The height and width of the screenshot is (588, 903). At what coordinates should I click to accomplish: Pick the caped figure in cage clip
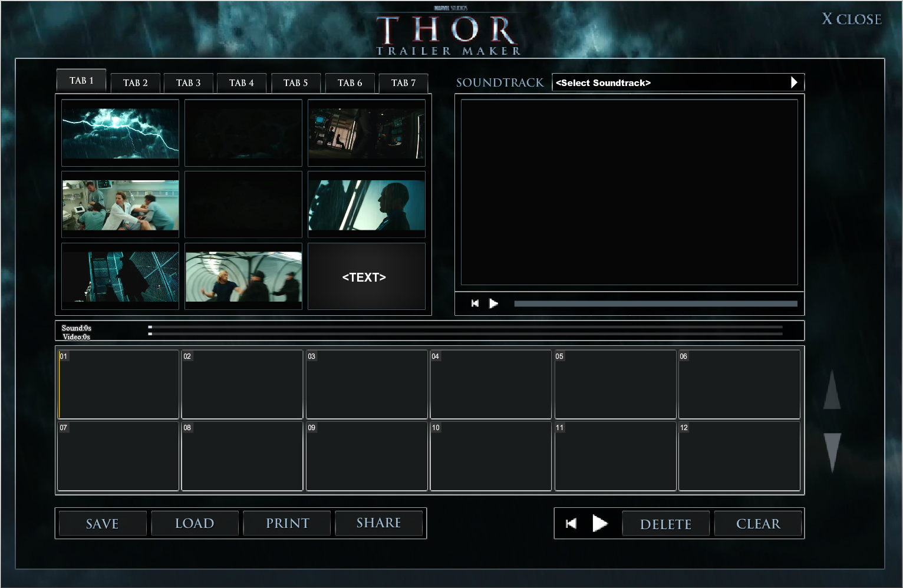120,277
